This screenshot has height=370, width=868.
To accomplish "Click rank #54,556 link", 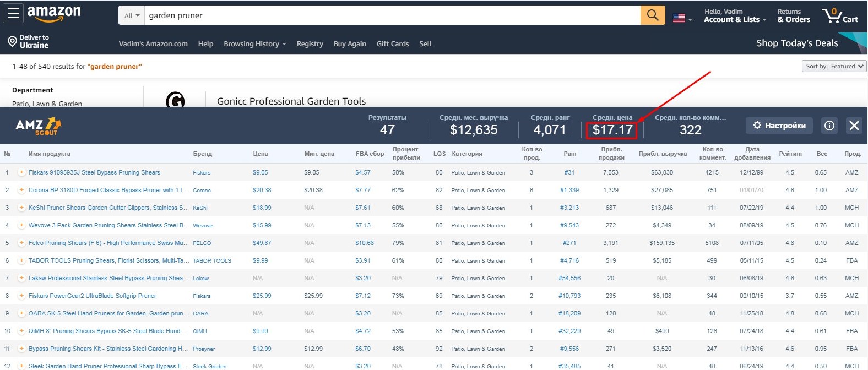I will tap(569, 278).
